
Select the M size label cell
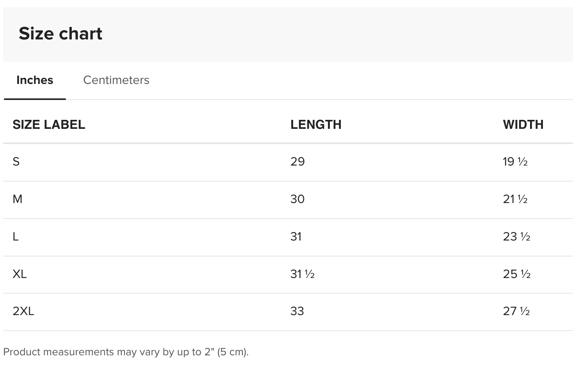pyautogui.click(x=18, y=199)
